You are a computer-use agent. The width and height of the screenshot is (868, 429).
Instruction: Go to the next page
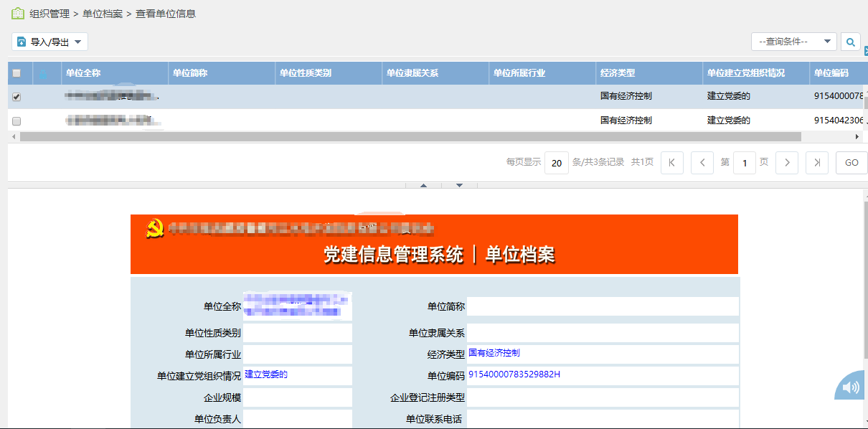click(x=787, y=163)
